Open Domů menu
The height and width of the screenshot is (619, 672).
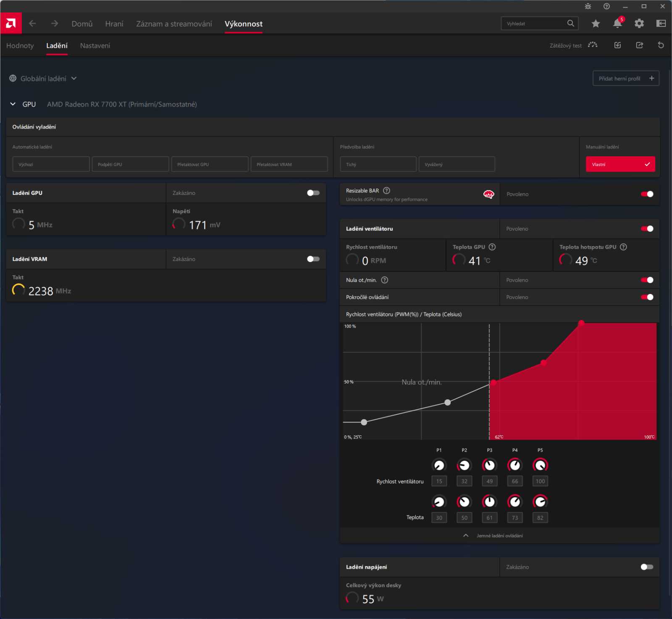(82, 24)
